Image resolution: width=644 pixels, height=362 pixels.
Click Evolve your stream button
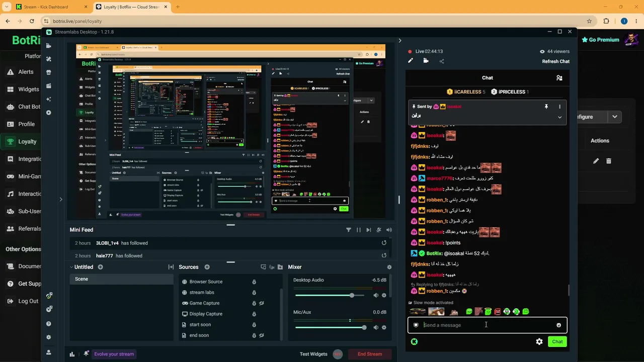114,354
